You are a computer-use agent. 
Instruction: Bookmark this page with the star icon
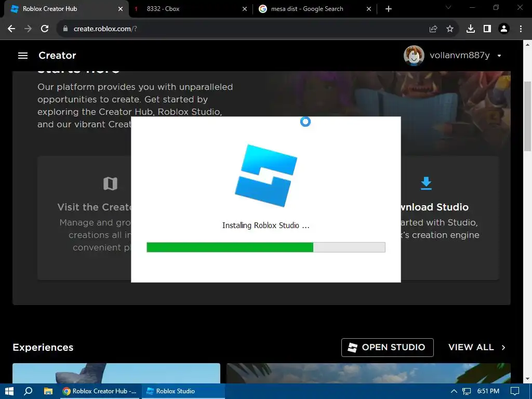pos(450,29)
